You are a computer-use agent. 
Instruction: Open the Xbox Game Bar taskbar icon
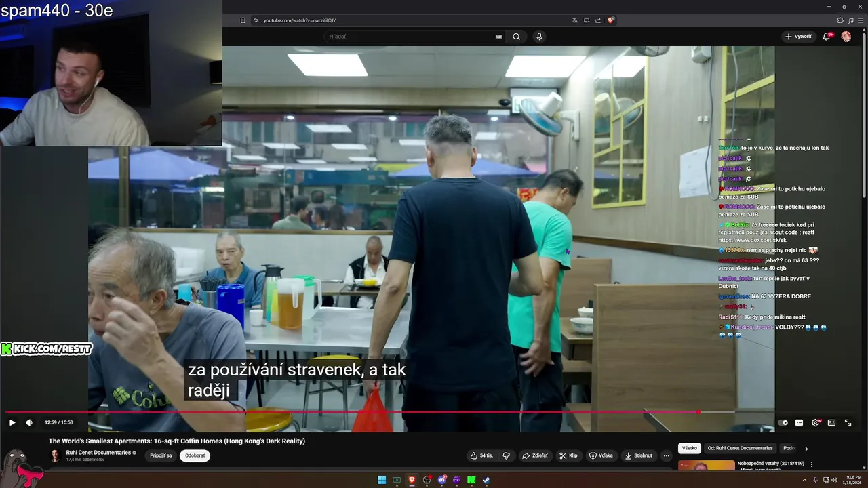tap(397, 480)
